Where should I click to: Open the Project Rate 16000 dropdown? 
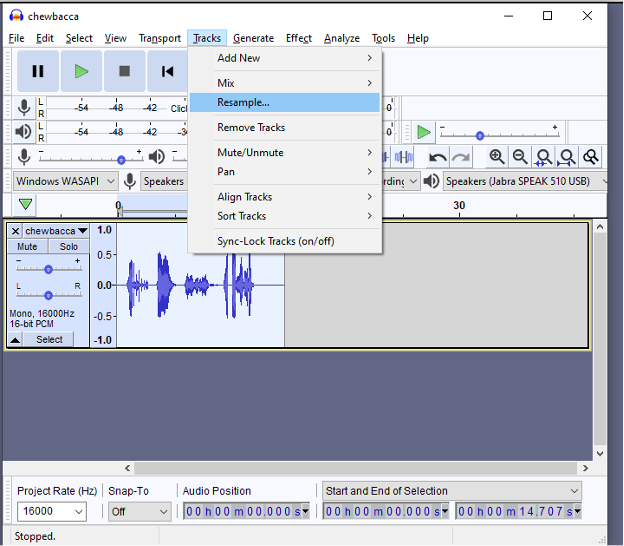point(78,512)
